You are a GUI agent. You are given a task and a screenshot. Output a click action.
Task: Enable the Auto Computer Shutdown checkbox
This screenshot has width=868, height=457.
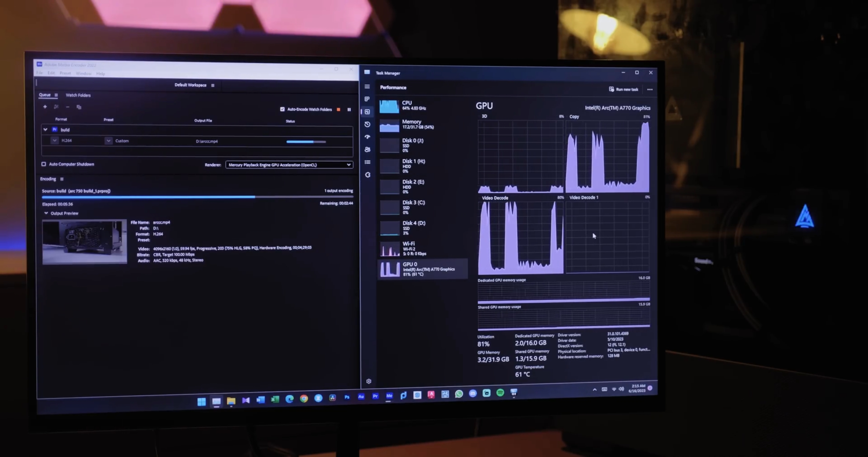click(x=44, y=164)
